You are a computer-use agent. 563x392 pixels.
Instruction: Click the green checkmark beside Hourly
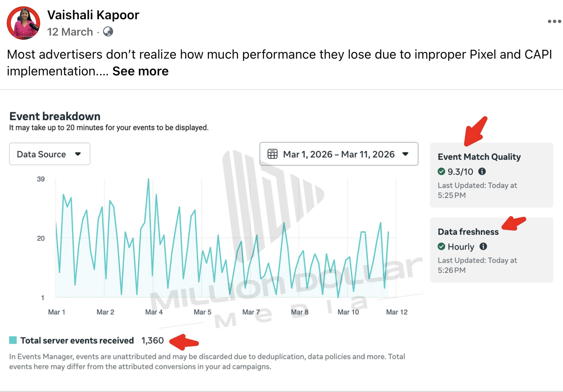[442, 246]
